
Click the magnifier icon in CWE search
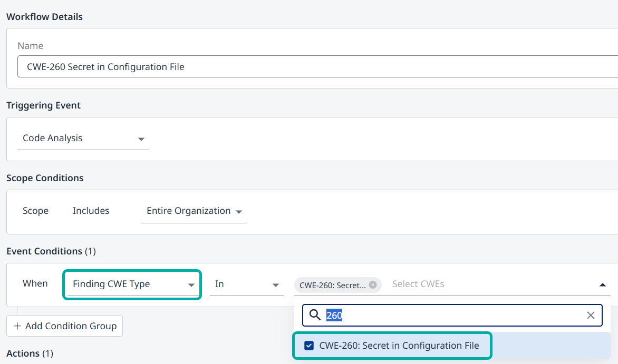tap(315, 316)
